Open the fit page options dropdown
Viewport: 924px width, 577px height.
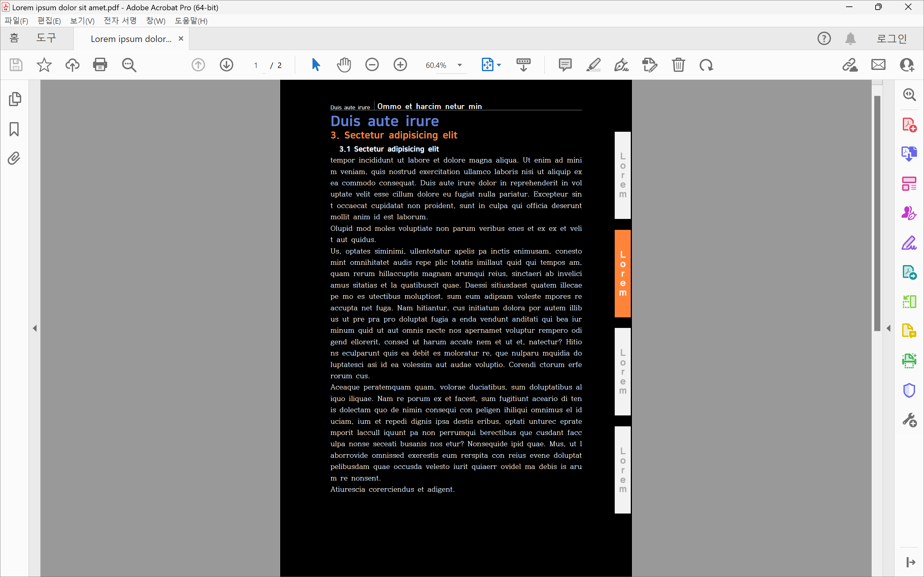tap(499, 65)
